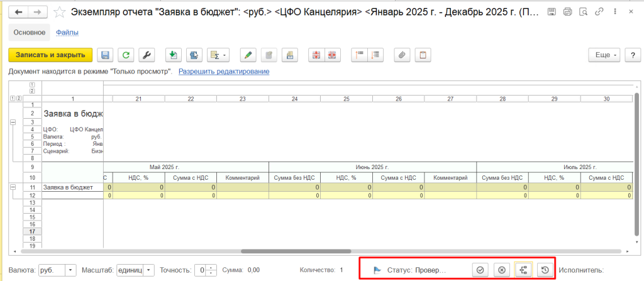Image resolution: width=644 pixels, height=281 pixels.
Task: Click Разрешить редактирование link
Action: [224, 72]
